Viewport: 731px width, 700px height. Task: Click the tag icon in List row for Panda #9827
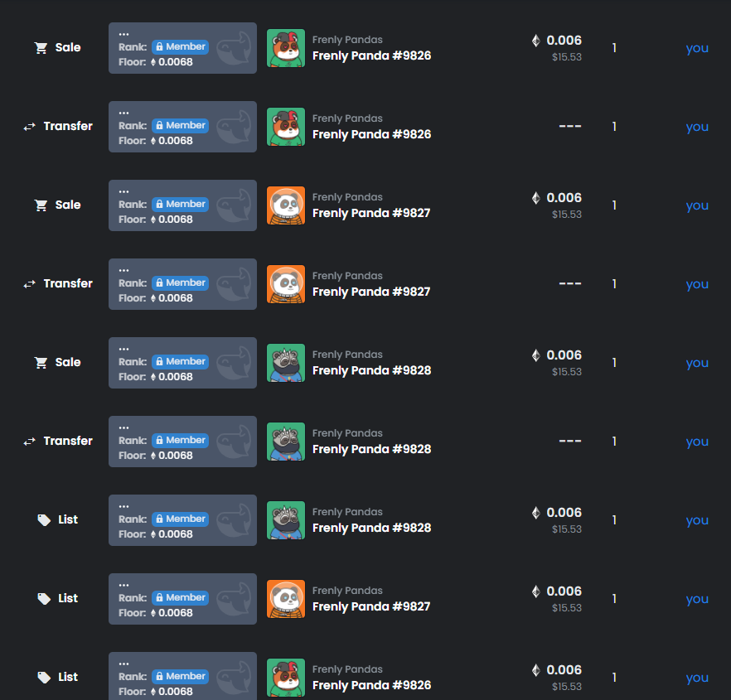[x=44, y=599]
